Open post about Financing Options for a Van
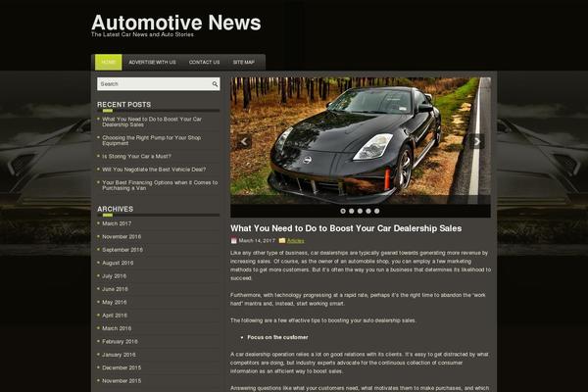 [160, 185]
